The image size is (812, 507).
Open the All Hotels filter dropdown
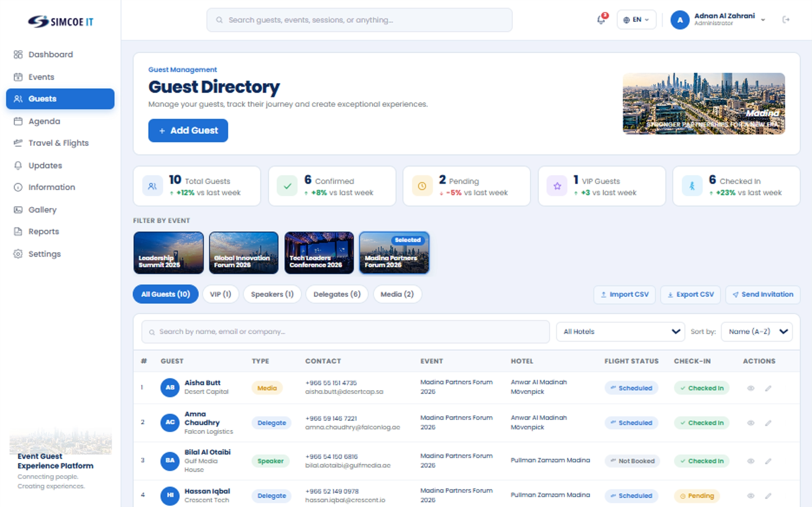tap(620, 332)
